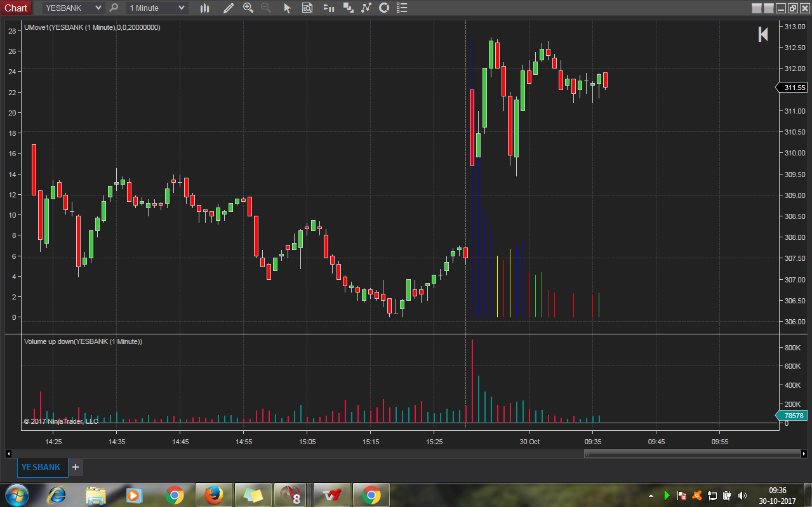Click the zoom in magnifier icon

tap(248, 8)
